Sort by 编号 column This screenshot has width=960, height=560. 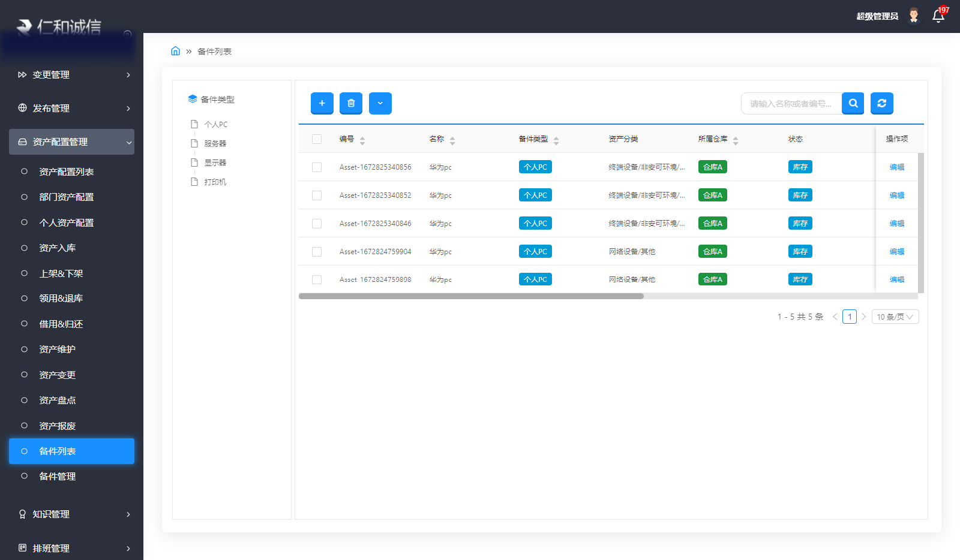point(362,140)
